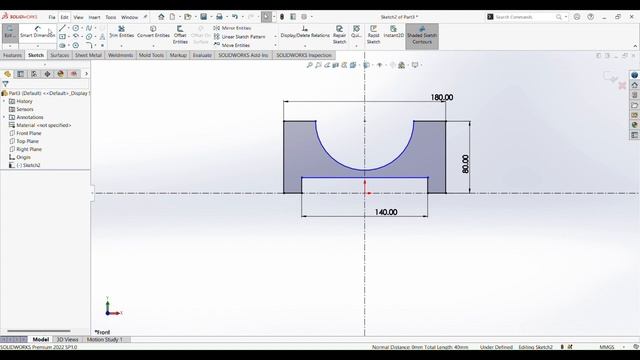Image resolution: width=640 pixels, height=360 pixels.
Task: Open the Save dropdown arrow
Action: 211,17
